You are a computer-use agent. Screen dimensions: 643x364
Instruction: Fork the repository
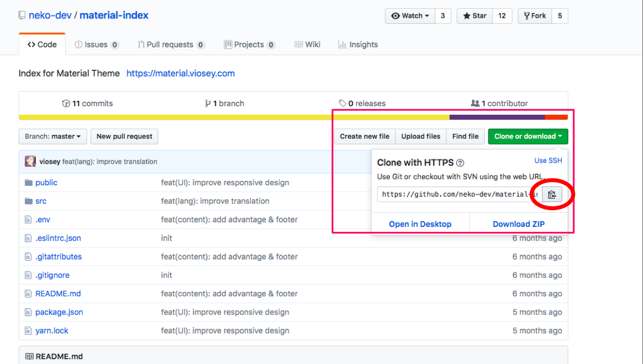click(x=535, y=16)
